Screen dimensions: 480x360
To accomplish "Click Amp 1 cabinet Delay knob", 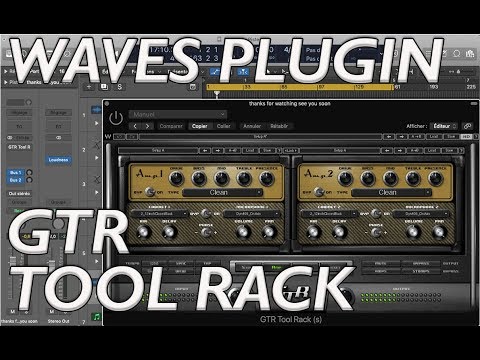I will (169, 232).
